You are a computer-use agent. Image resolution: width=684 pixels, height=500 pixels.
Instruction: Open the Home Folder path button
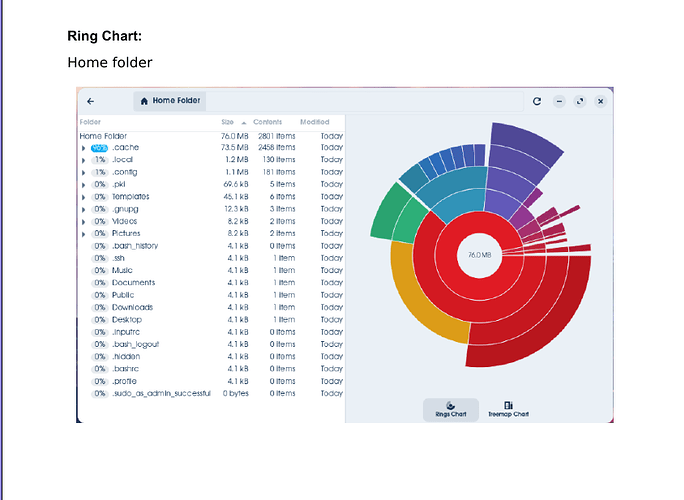click(x=170, y=101)
